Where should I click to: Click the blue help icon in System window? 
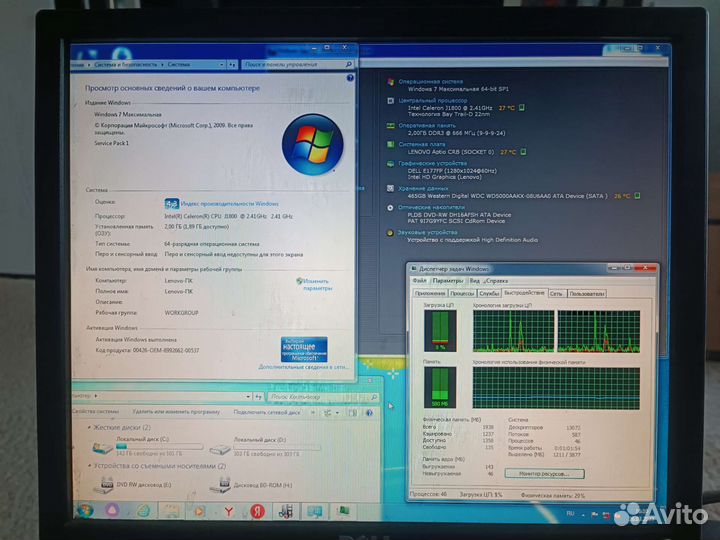(x=350, y=78)
